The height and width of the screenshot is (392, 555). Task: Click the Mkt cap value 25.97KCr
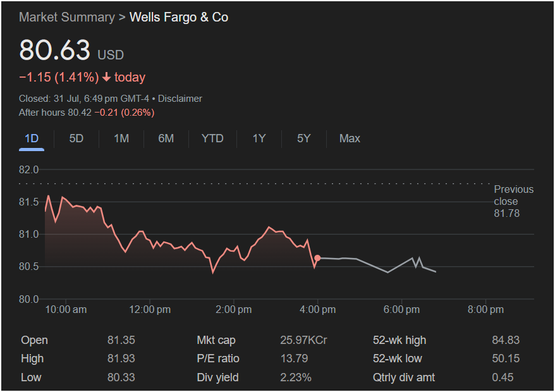coord(303,340)
